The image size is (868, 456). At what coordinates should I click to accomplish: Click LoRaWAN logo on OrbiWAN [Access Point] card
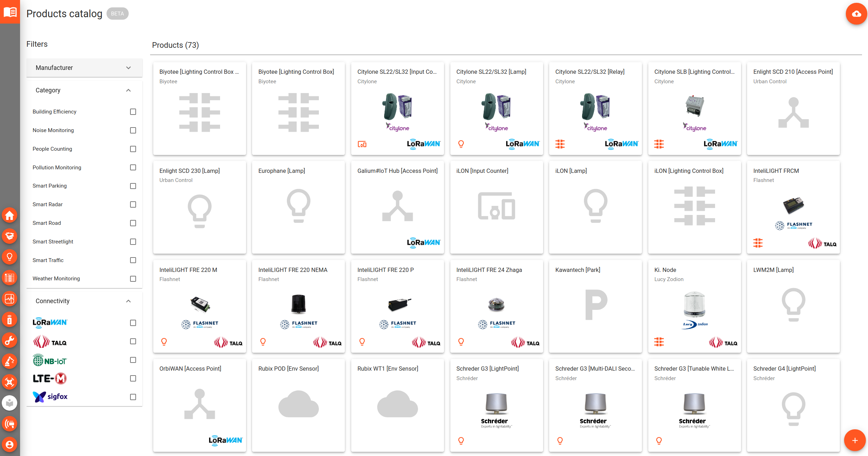coord(225,441)
